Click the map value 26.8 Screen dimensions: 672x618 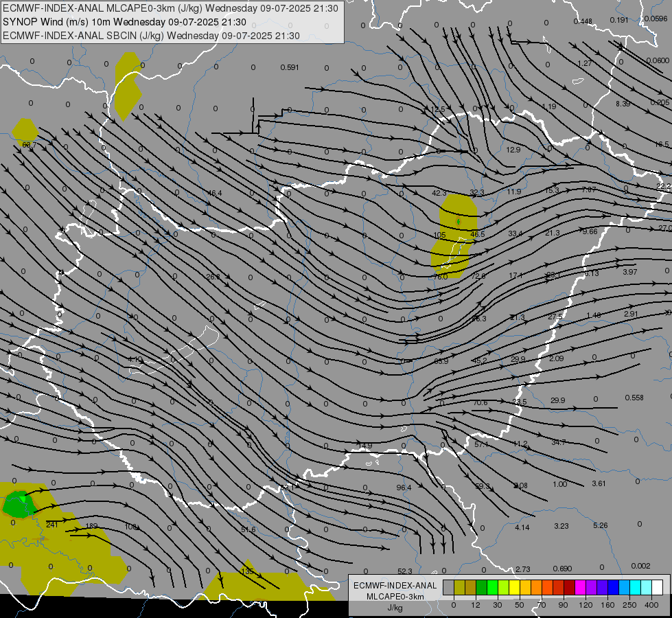(x=213, y=277)
